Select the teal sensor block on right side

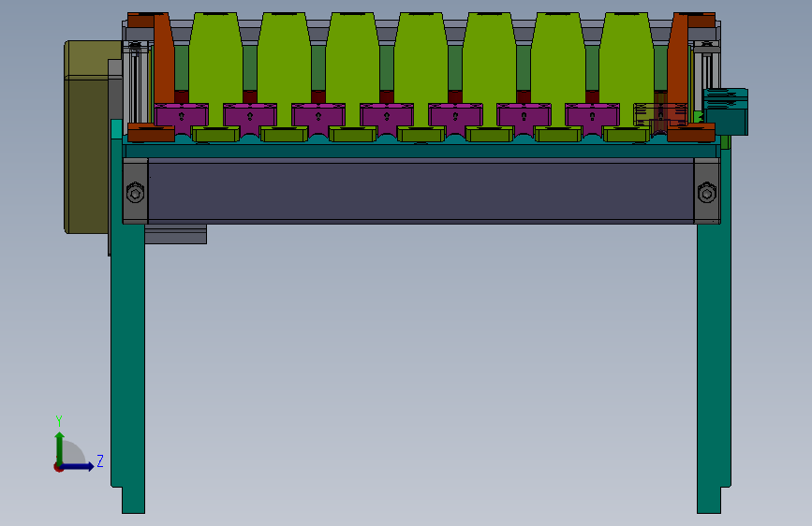point(726,111)
